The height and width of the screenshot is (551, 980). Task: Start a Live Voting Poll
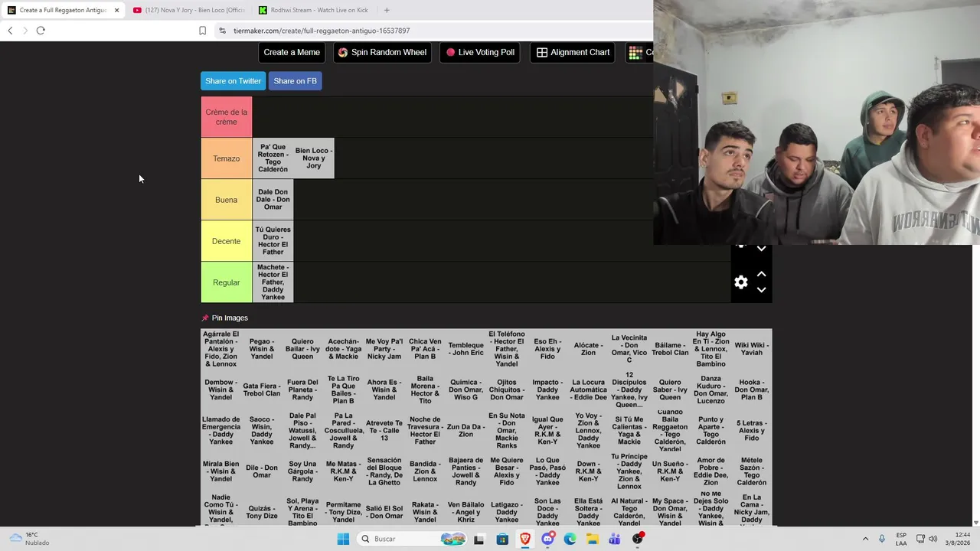click(480, 52)
